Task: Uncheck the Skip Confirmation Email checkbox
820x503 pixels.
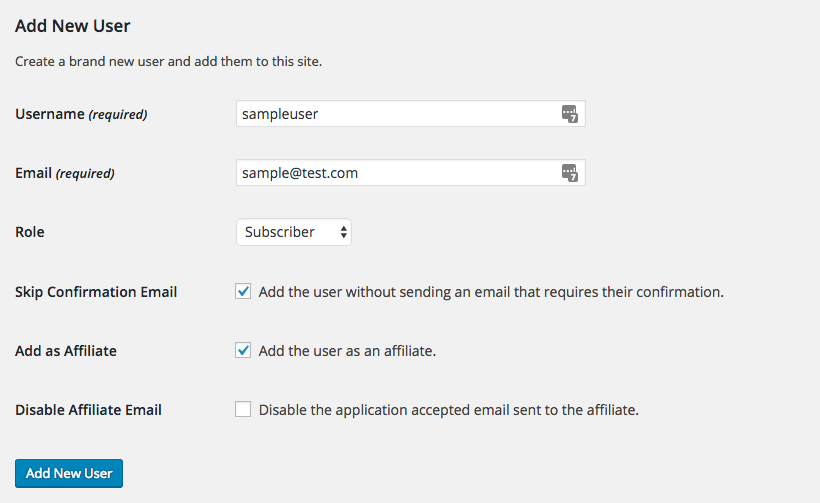Action: pyautogui.click(x=243, y=292)
